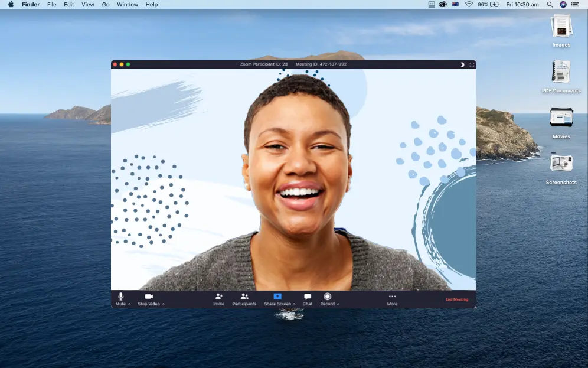Open the More options menu

(392, 297)
